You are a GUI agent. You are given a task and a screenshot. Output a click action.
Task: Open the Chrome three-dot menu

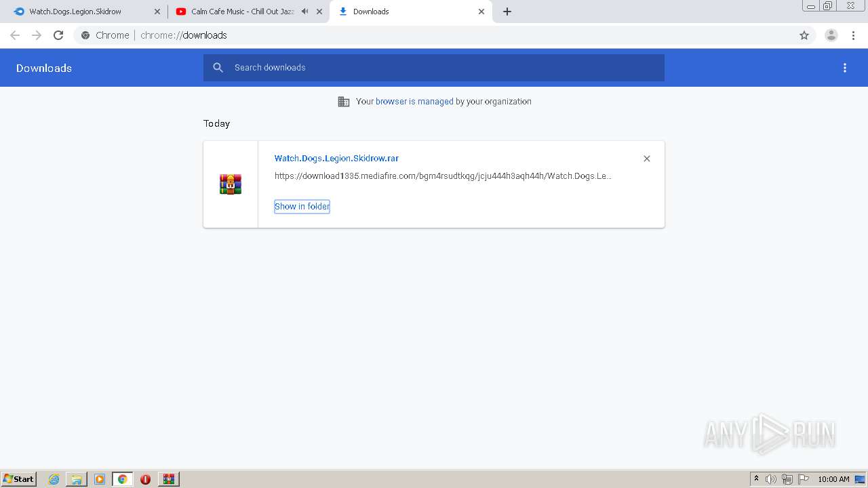pos(853,35)
